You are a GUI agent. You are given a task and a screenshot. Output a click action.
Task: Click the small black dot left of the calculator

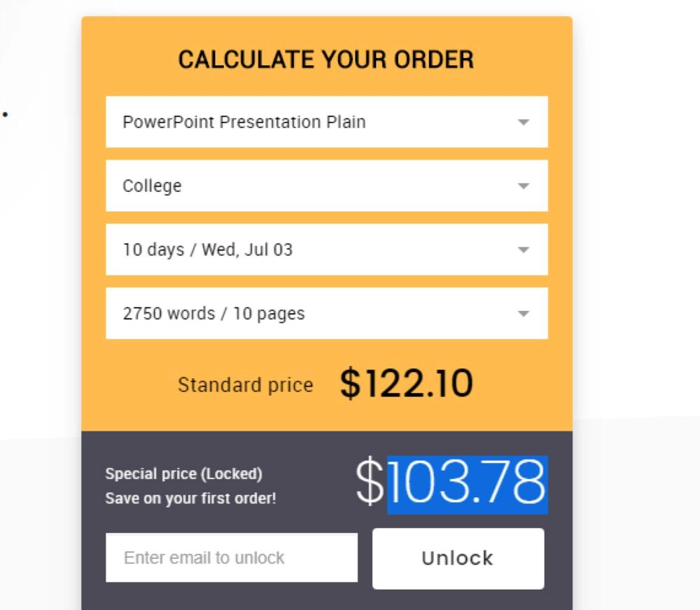[x=5, y=114]
